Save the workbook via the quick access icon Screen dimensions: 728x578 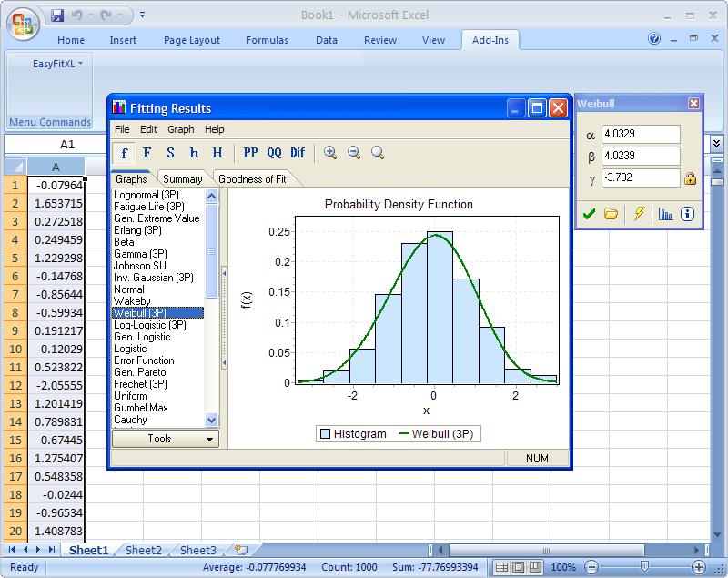click(x=57, y=15)
